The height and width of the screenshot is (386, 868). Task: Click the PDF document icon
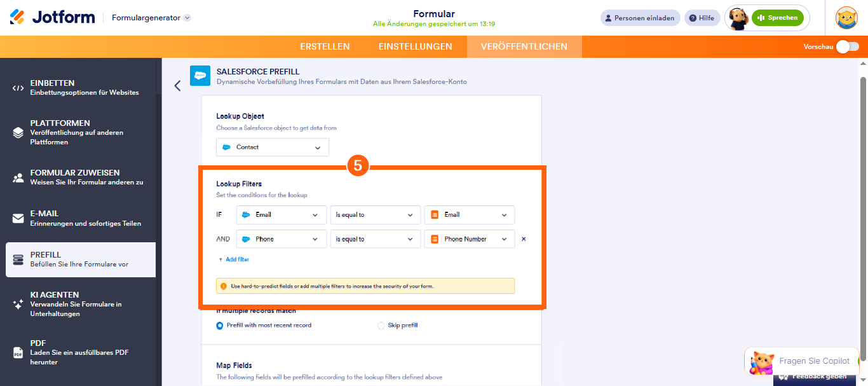[18, 352]
